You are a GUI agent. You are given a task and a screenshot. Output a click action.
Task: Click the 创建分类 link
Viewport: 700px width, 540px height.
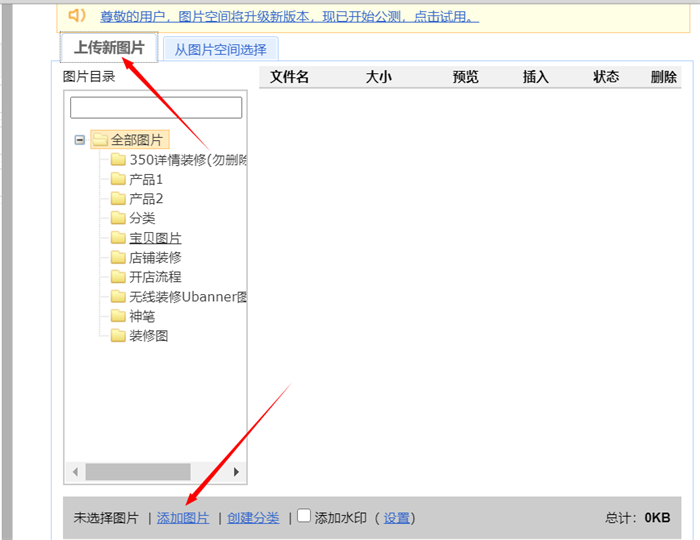coord(253,518)
